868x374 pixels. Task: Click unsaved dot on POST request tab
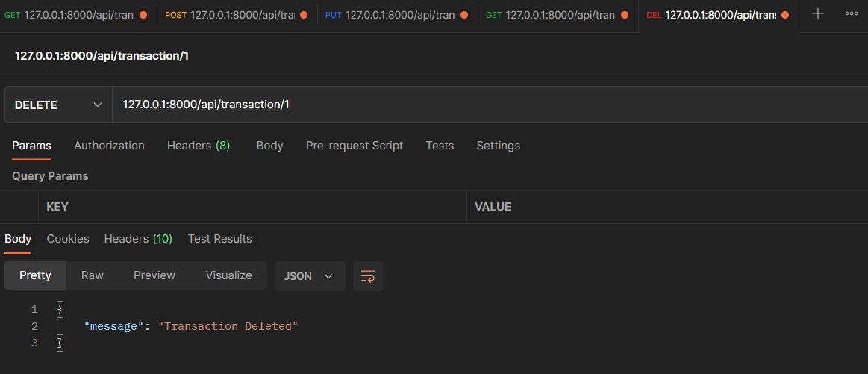pos(305,15)
